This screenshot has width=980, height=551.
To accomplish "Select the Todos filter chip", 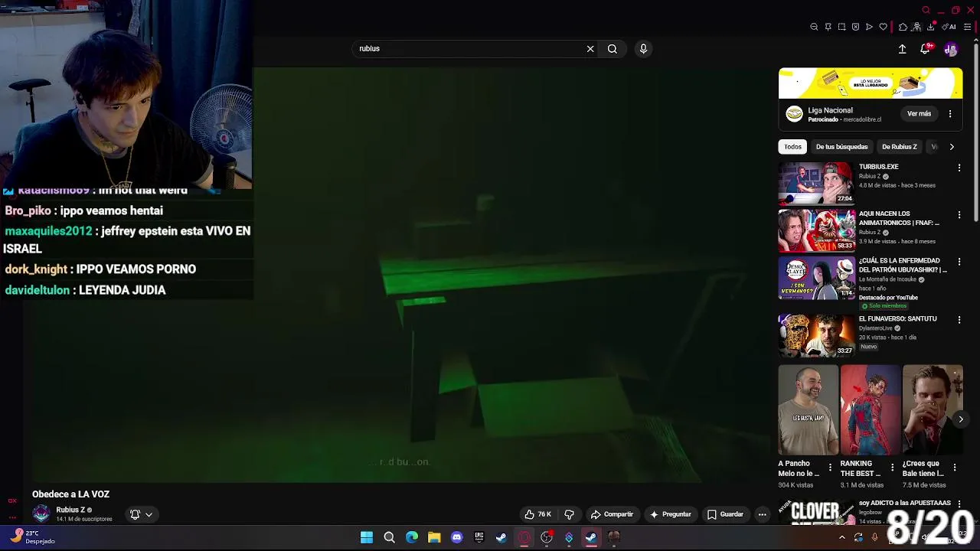I will [x=792, y=147].
